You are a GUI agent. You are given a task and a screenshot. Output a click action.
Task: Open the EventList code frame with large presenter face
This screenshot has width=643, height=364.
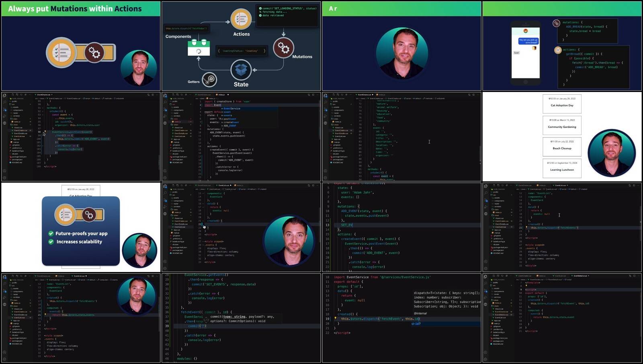(241, 227)
